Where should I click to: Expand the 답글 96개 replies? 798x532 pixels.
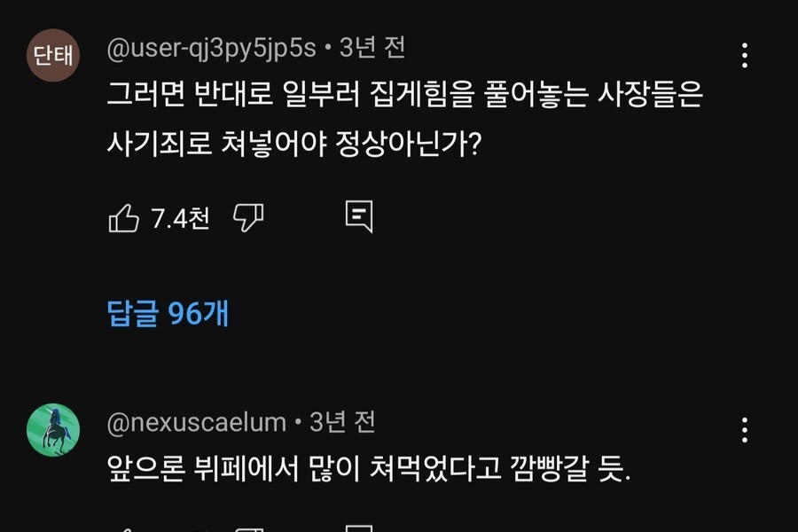(x=168, y=312)
